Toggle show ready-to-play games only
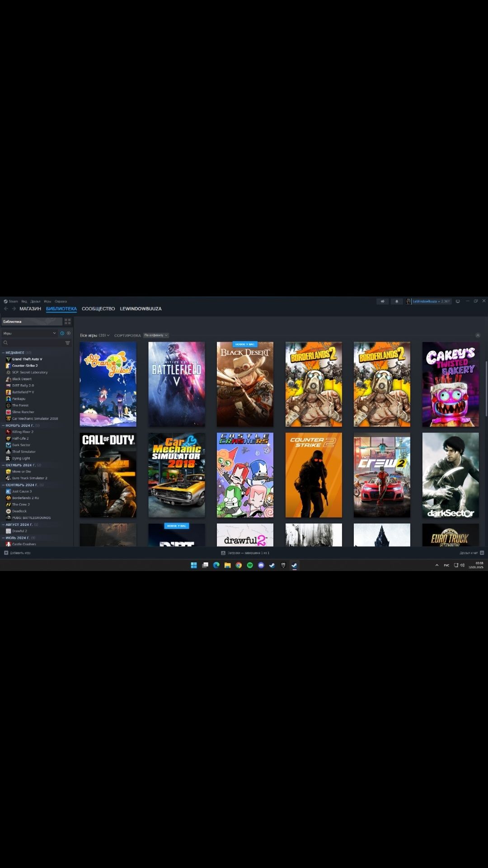The height and width of the screenshot is (868, 488). 69,333
